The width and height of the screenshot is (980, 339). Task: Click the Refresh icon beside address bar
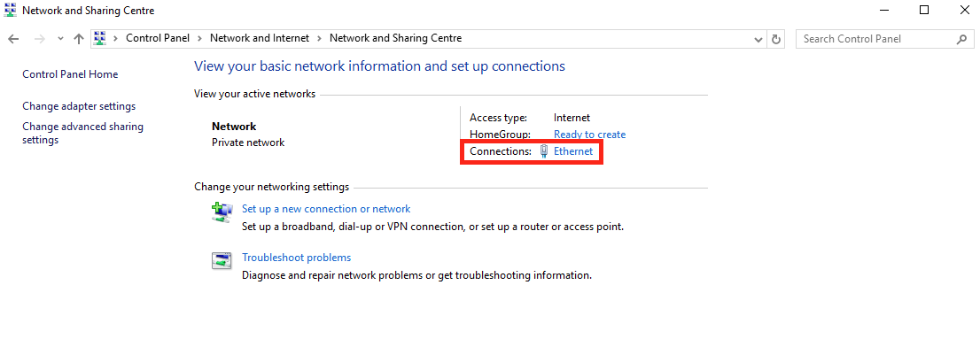pyautogui.click(x=776, y=39)
